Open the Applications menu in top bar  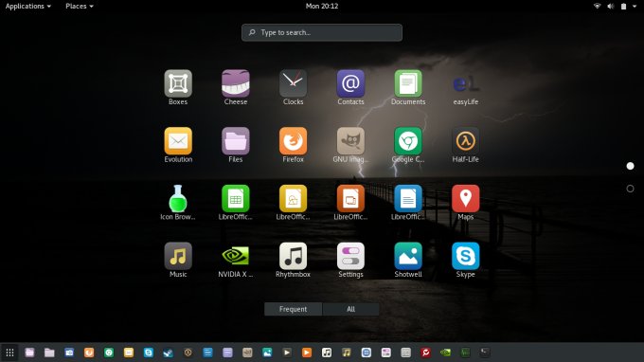click(x=27, y=7)
